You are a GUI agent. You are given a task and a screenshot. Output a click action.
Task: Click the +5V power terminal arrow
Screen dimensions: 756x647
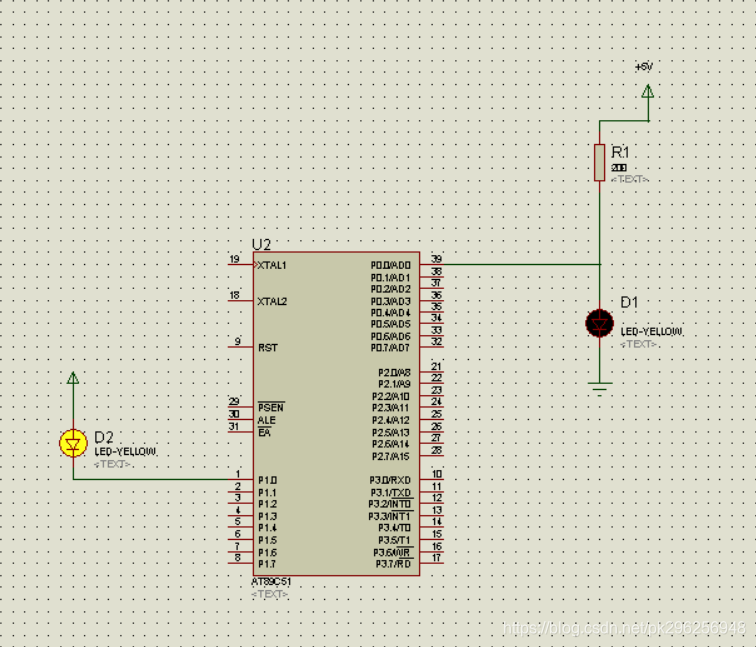[x=648, y=92]
